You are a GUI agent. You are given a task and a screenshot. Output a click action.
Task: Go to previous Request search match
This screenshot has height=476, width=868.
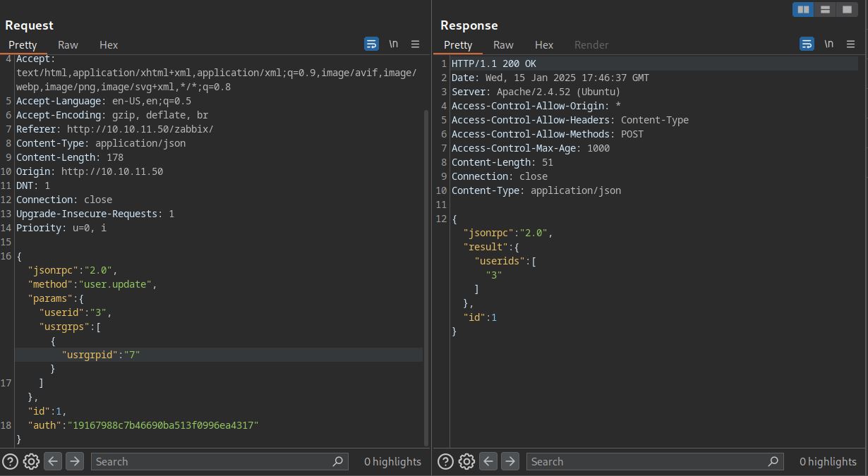[53, 461]
